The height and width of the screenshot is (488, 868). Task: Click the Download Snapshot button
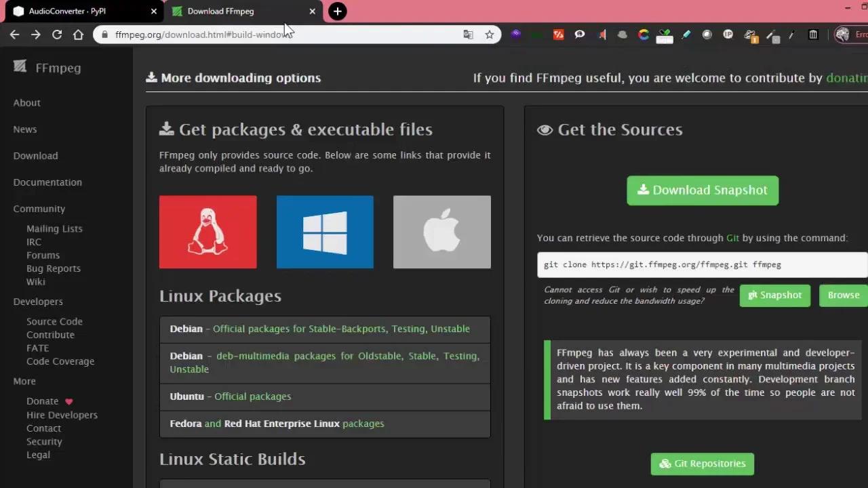(703, 190)
